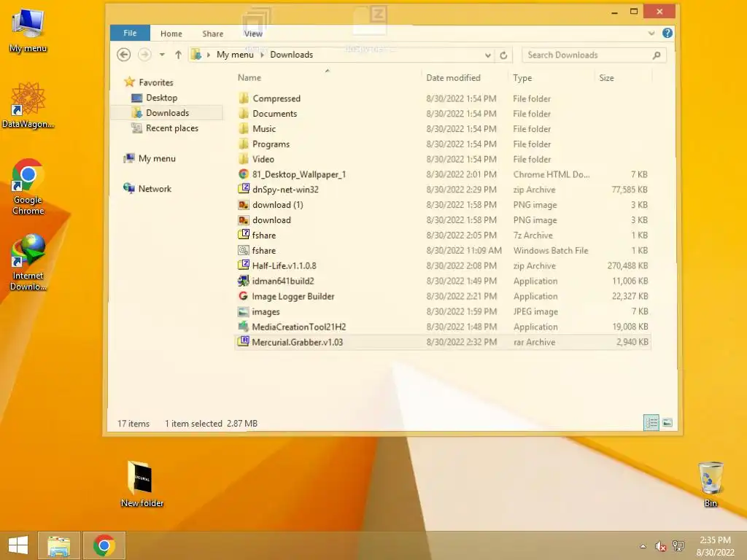747x560 pixels.
Task: Select the fshare 7z Archive file
Action: click(443, 236)
